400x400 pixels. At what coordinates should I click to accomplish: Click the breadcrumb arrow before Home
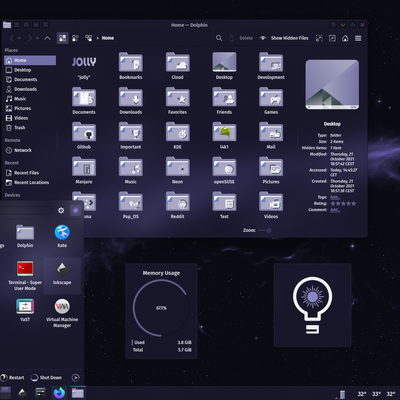coord(98,38)
